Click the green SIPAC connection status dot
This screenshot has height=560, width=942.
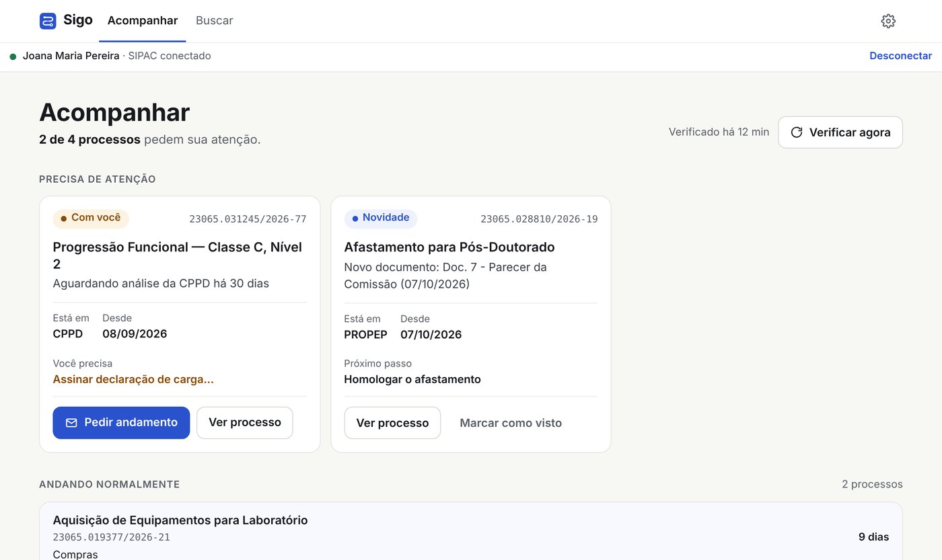13,56
